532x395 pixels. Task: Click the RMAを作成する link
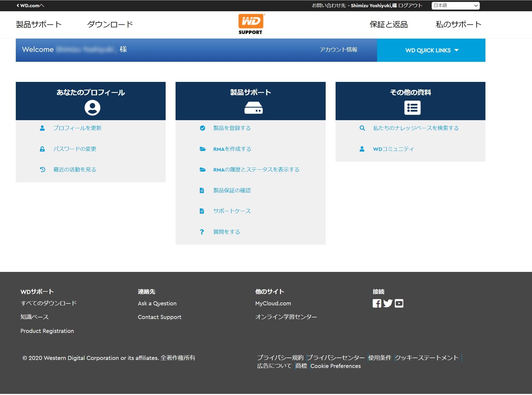[x=232, y=149]
